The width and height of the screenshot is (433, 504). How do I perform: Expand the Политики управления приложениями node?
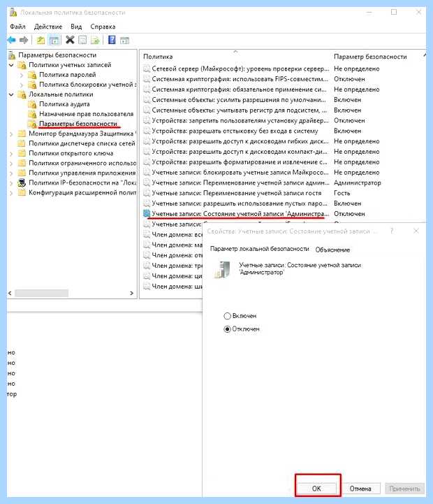click(x=12, y=173)
